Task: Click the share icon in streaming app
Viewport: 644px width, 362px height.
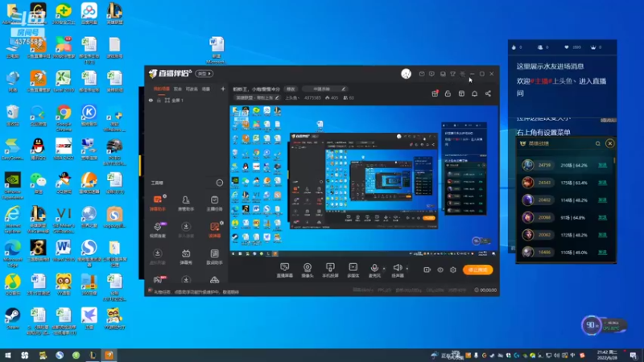Action: pos(488,93)
